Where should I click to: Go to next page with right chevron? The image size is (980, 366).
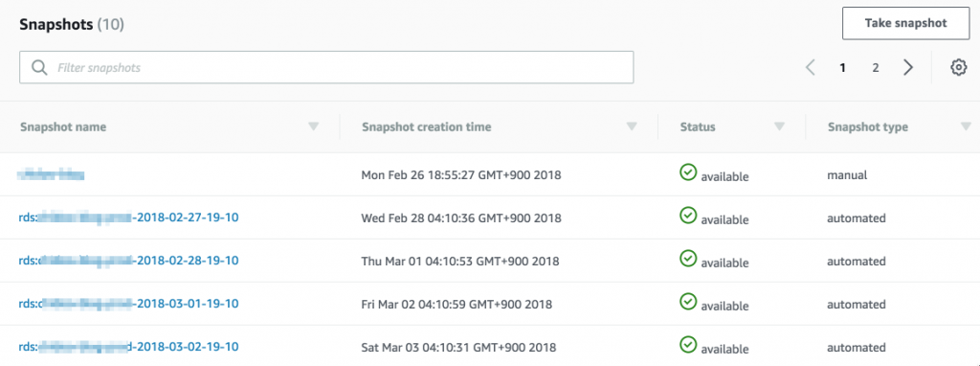[908, 68]
